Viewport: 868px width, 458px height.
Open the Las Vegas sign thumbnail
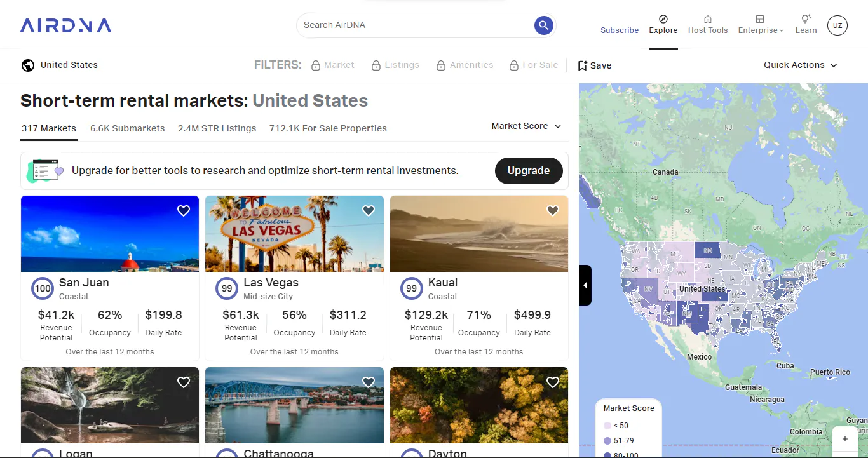[294, 234]
